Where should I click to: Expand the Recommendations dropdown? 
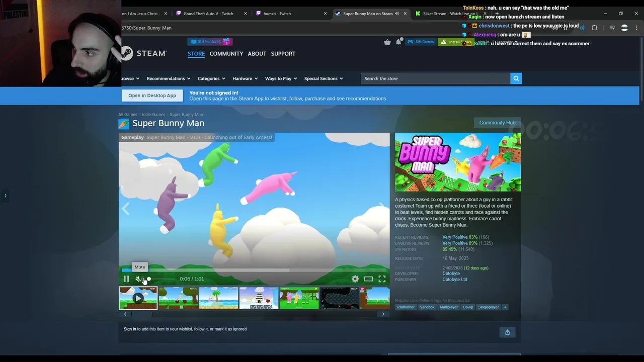168,78
